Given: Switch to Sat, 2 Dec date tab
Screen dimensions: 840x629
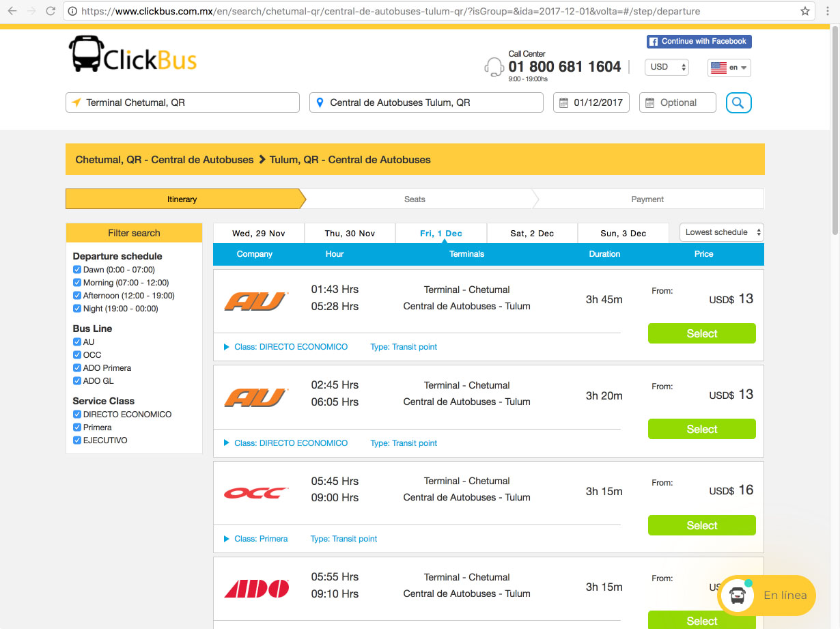Looking at the screenshot, I should pyautogui.click(x=532, y=234).
